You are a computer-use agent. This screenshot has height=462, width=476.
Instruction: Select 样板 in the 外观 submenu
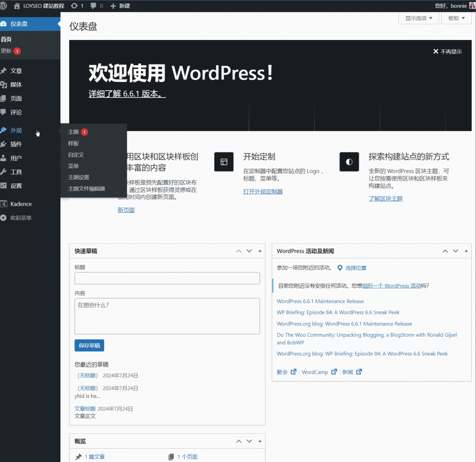pos(73,143)
